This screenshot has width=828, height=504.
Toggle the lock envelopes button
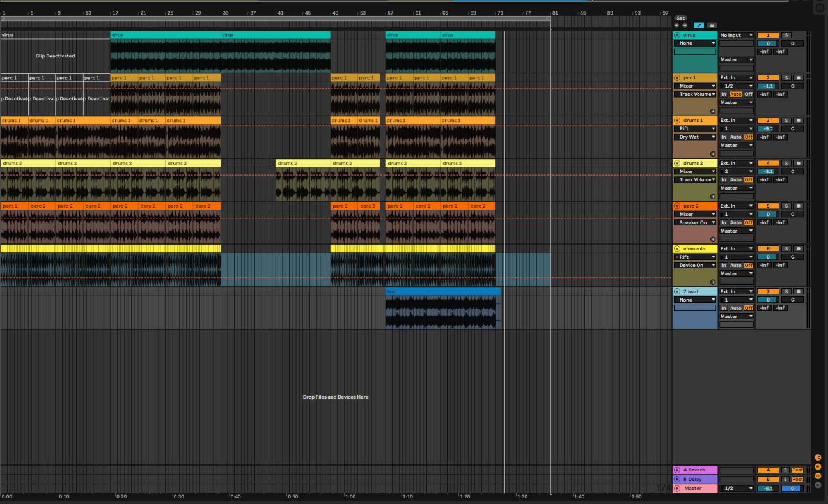pyautogui.click(x=711, y=25)
